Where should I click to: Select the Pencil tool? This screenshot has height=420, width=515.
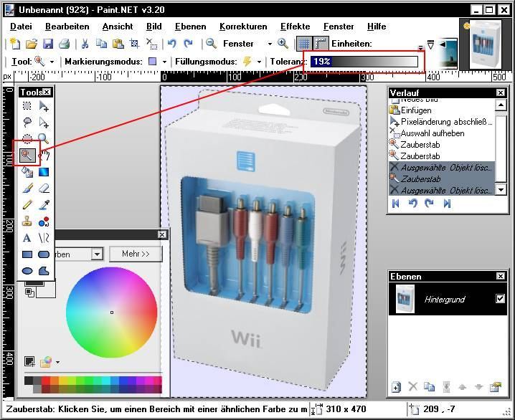click(x=27, y=205)
